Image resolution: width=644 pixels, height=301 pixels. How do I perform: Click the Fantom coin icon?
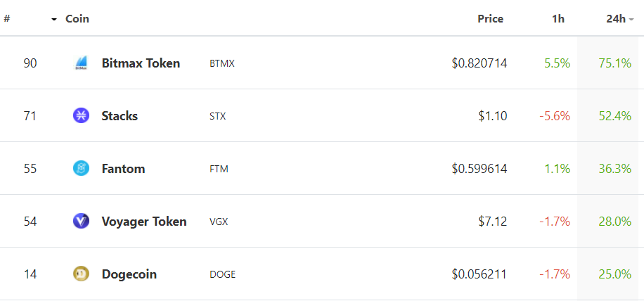[x=82, y=169]
